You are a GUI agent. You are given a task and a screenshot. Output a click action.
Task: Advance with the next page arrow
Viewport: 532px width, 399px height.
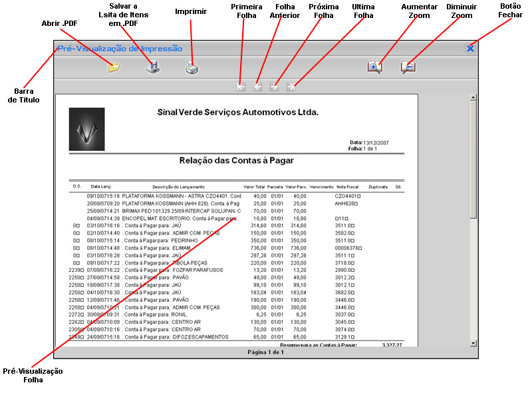click(274, 86)
